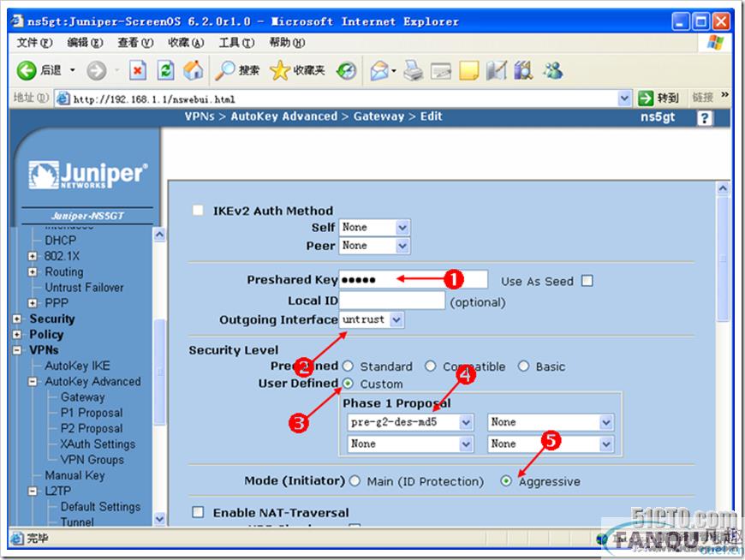Click the Edit page toolbar icon
745x560 pixels.
click(441, 71)
